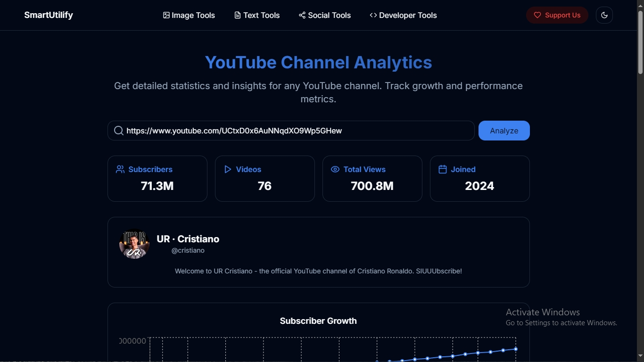Click the YouTube Channel Analytics heading
Screen dimensions: 644x362
pyautogui.click(x=318, y=62)
